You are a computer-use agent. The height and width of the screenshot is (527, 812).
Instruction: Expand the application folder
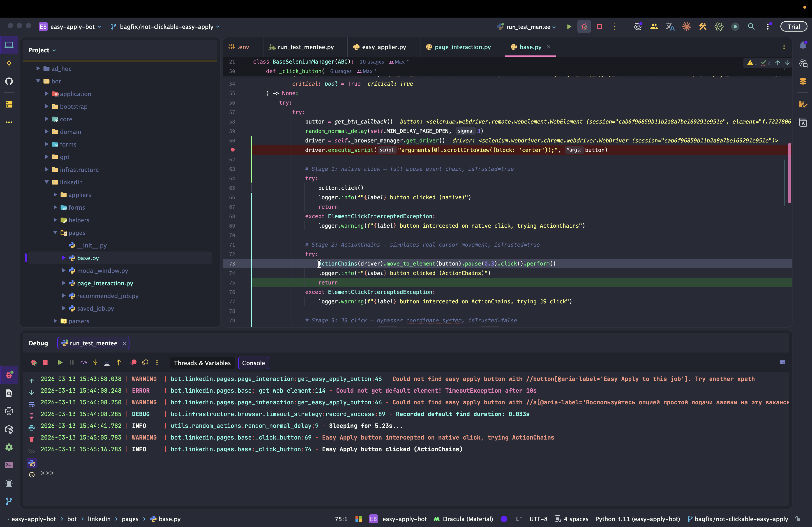[47, 94]
